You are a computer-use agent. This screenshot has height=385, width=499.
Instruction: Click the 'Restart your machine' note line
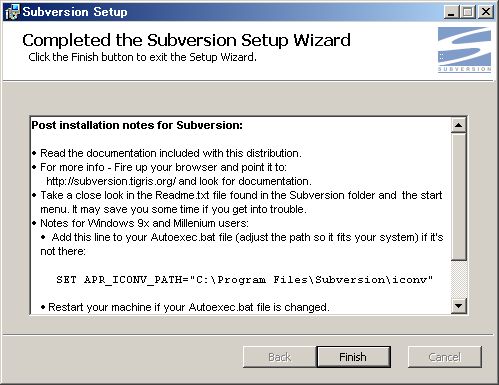pos(185,307)
